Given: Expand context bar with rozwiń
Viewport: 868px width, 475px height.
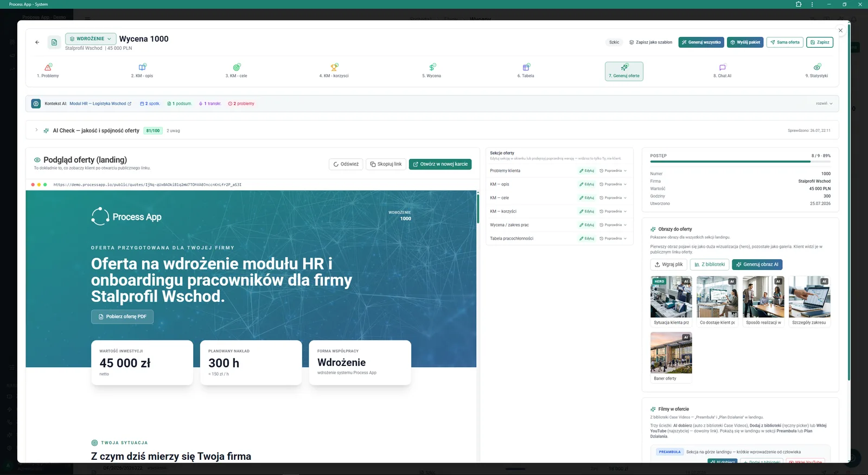Looking at the screenshot, I should [824, 104].
